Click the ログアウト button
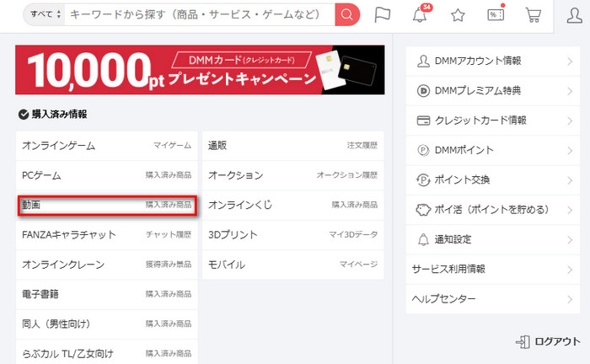Image resolution: width=590 pixels, height=364 pixels. tap(548, 342)
